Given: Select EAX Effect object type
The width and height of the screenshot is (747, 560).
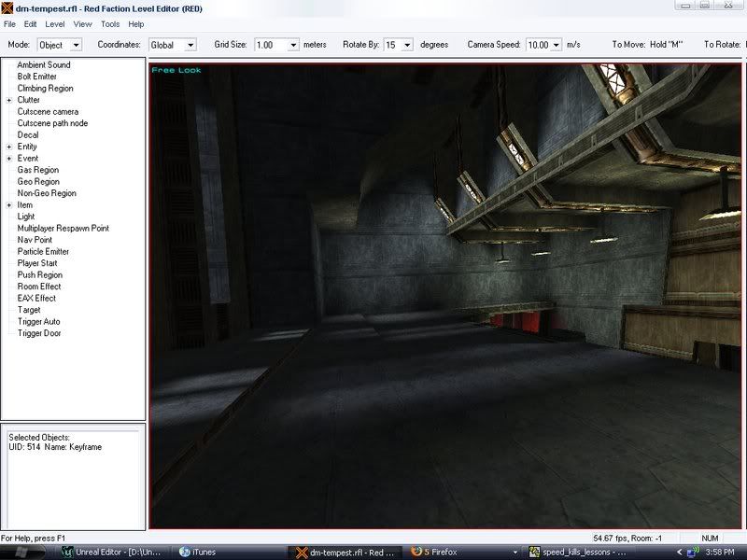Looking at the screenshot, I should click(36, 298).
